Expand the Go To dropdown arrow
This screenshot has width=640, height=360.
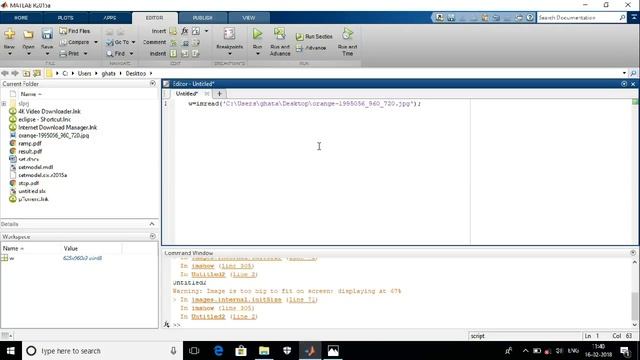(133, 42)
